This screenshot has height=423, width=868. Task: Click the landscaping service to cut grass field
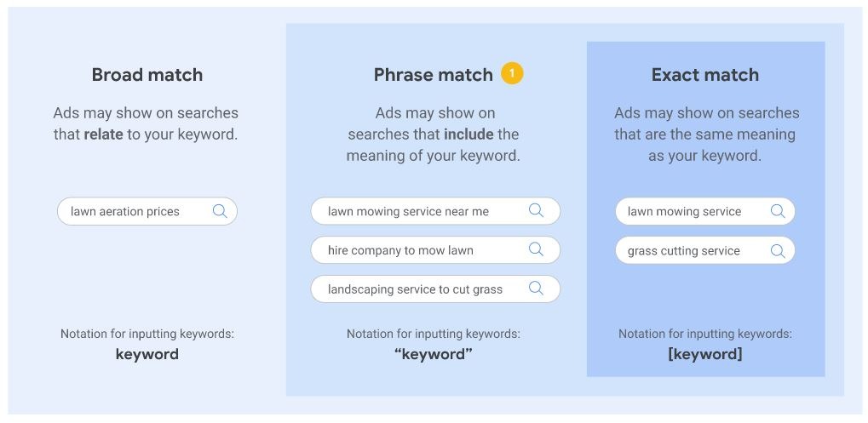point(417,289)
